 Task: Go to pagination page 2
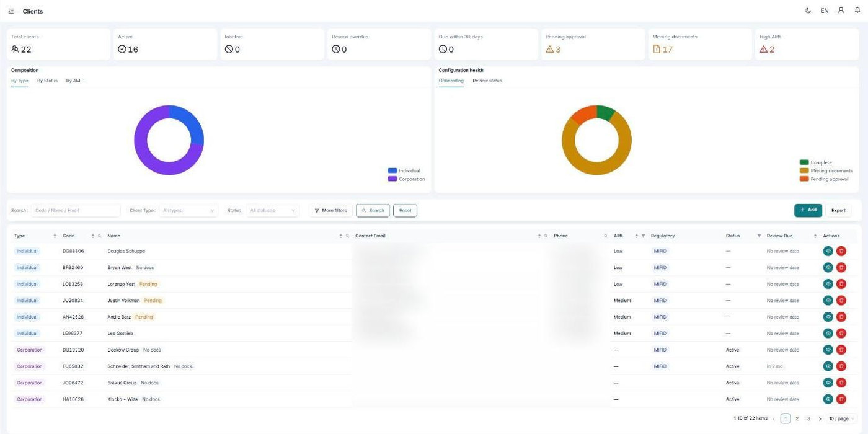click(x=797, y=418)
